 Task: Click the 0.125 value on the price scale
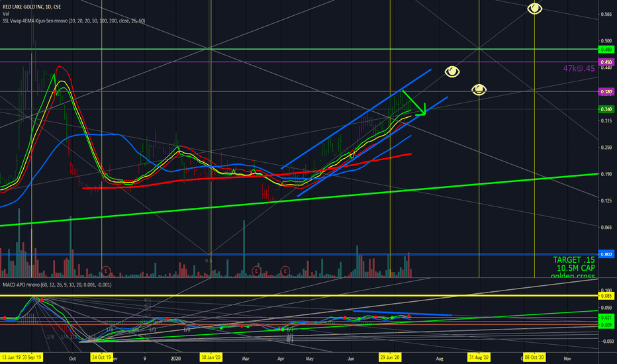[x=606, y=201]
